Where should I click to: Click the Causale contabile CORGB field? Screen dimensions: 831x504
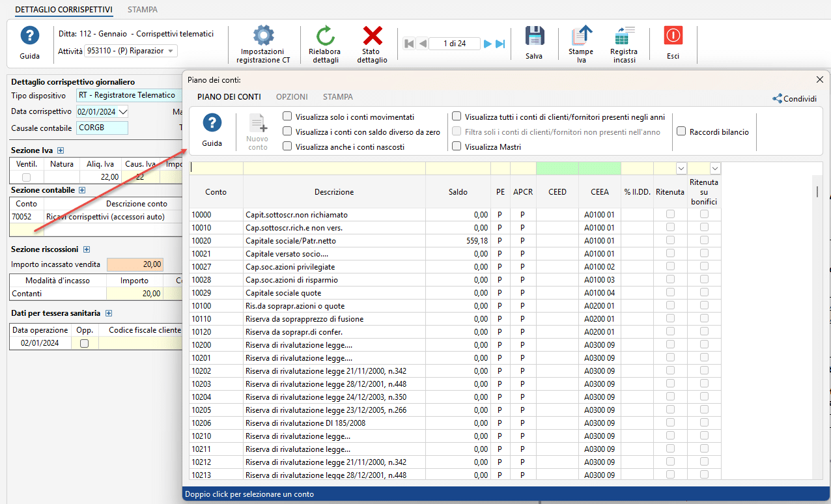pos(102,128)
